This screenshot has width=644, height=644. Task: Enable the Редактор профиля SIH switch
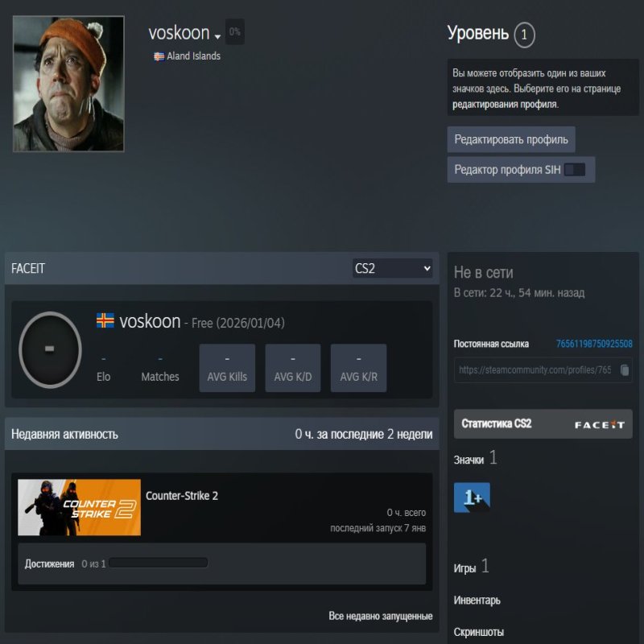pos(576,169)
